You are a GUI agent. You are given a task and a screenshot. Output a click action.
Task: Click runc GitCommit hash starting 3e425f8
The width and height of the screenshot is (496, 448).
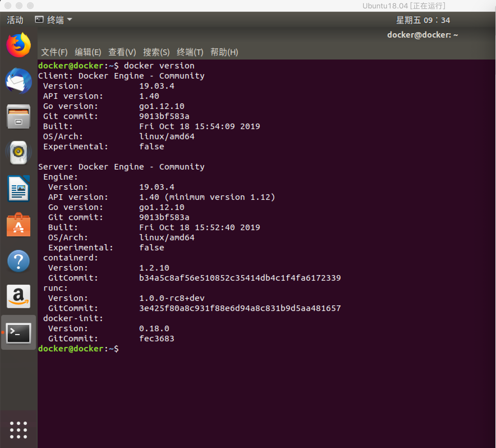240,308
